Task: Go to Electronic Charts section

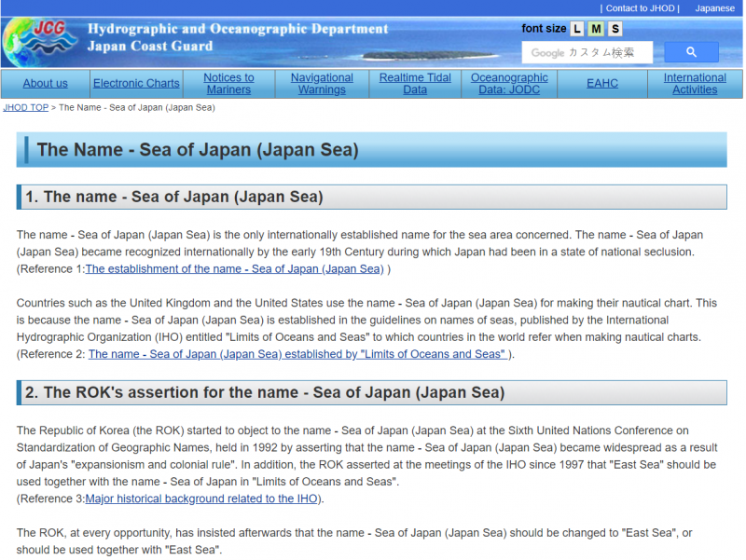Action: click(x=136, y=84)
